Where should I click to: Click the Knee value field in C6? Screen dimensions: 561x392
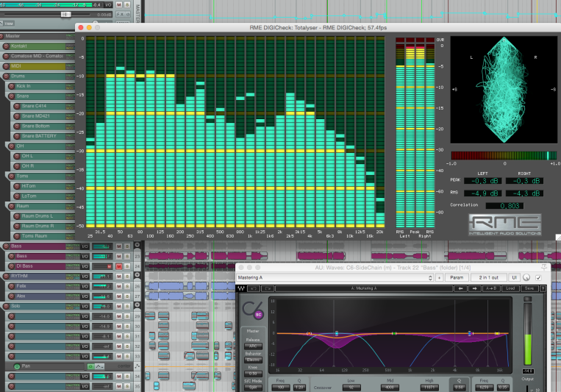click(253, 374)
